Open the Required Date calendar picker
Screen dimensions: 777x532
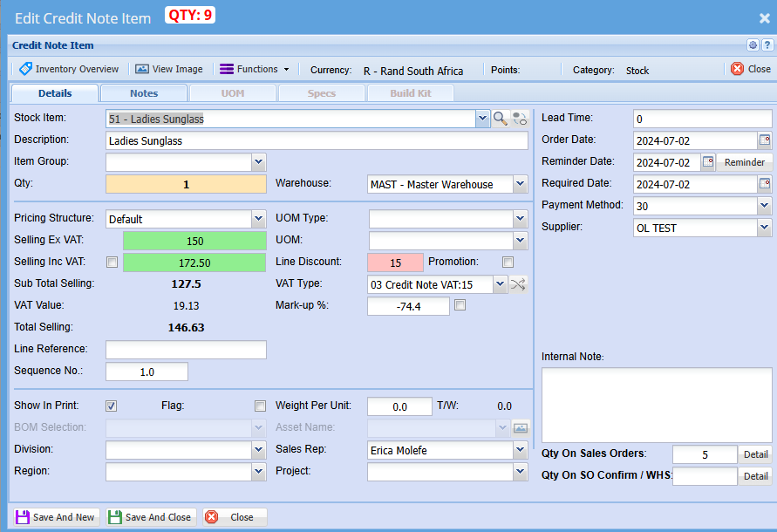pos(765,184)
